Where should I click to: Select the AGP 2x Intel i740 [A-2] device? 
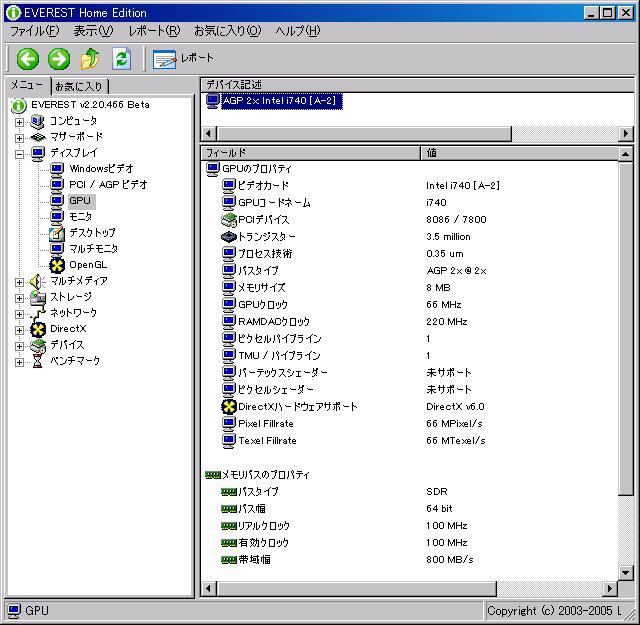(x=280, y=101)
